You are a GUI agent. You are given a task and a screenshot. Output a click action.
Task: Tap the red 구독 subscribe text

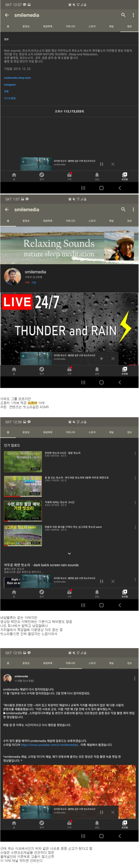(27, 283)
